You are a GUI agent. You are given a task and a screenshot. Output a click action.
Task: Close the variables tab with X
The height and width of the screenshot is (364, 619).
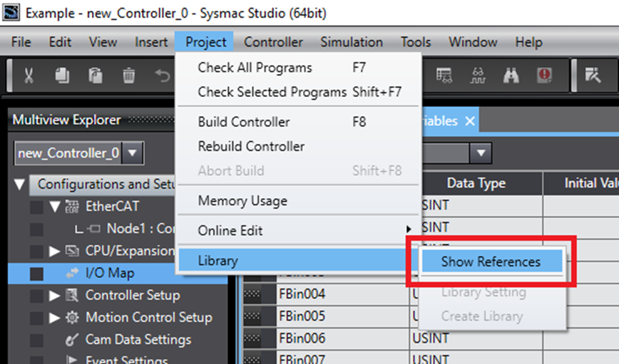[x=469, y=121]
